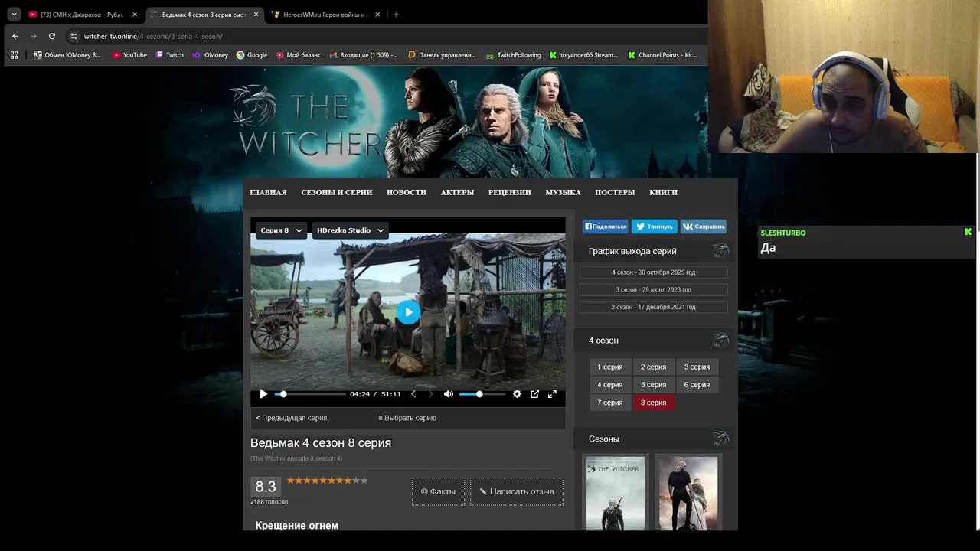Open the Google bookmark

pos(252,55)
